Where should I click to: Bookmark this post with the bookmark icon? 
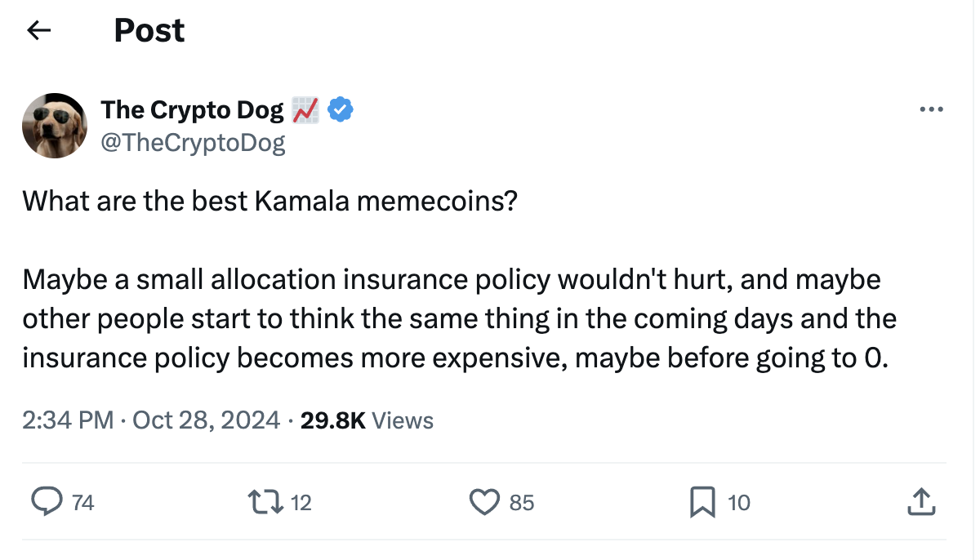click(702, 502)
